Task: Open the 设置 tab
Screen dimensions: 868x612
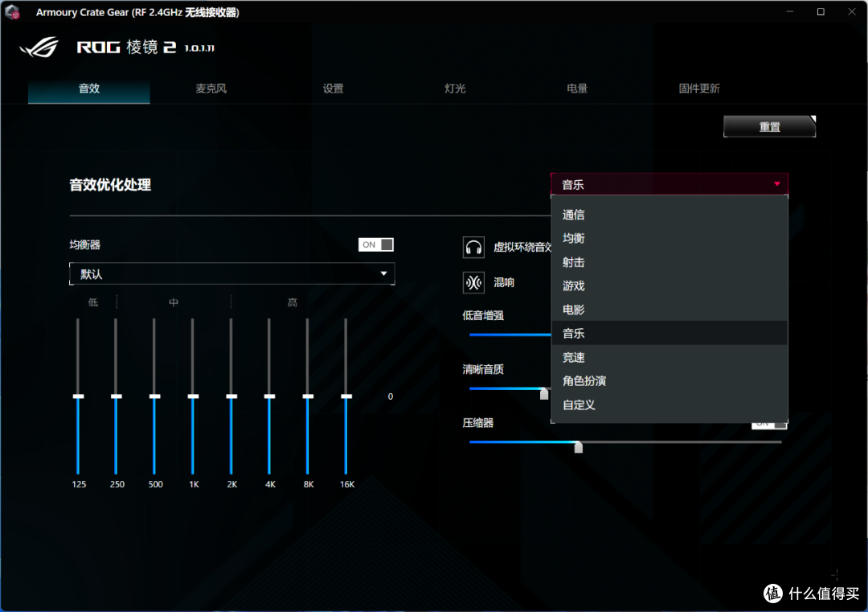Action: pos(334,88)
